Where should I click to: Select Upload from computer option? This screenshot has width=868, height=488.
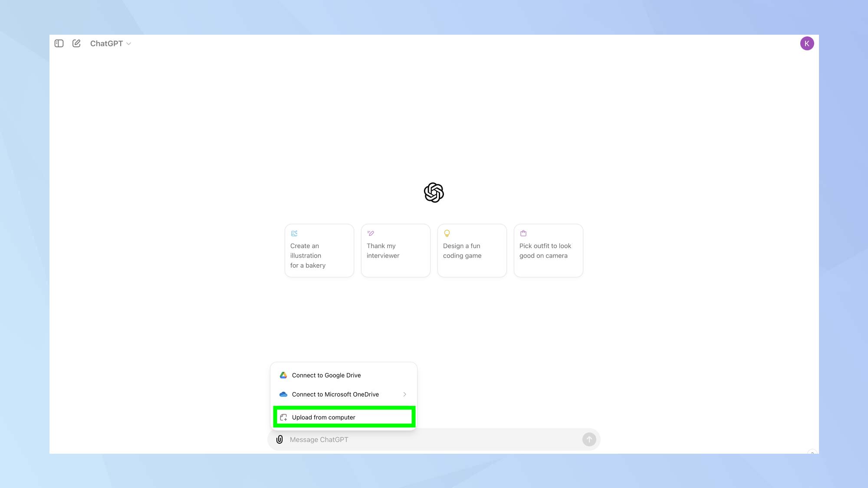click(345, 417)
